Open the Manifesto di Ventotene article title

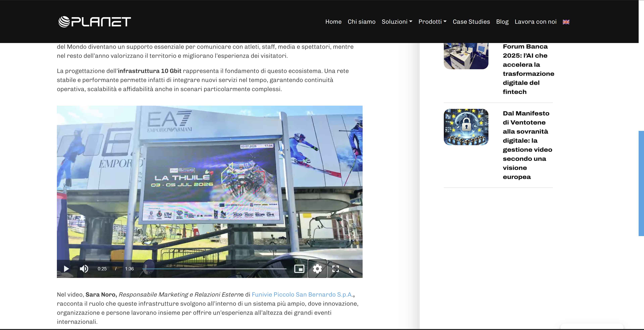(527, 145)
